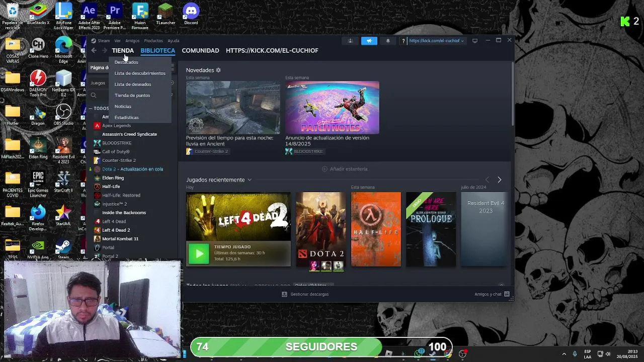Viewport: 644px width, 362px height.
Task: Select Estadísticas in the Tienda submenu
Action: [x=127, y=118]
